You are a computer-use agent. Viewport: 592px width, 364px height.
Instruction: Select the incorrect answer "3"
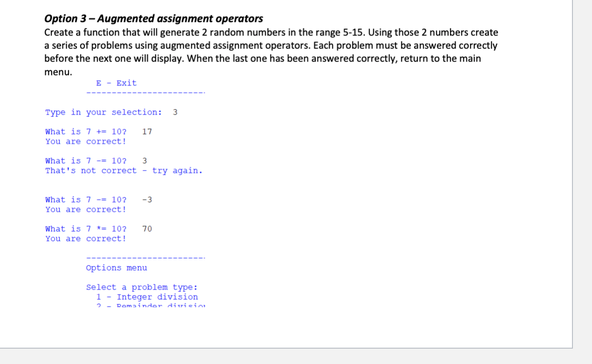tap(144, 161)
